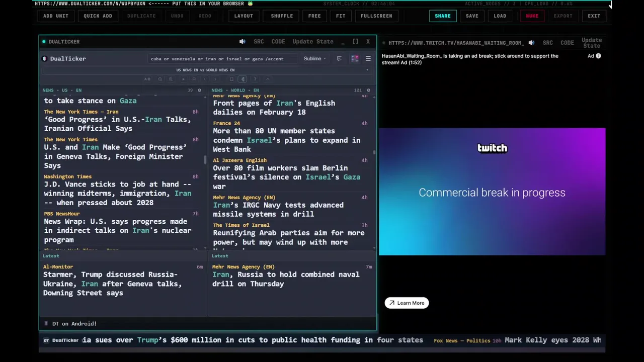Click the play icon in ticker toolbar
This screenshot has width=644, height=362.
[x=183, y=79]
